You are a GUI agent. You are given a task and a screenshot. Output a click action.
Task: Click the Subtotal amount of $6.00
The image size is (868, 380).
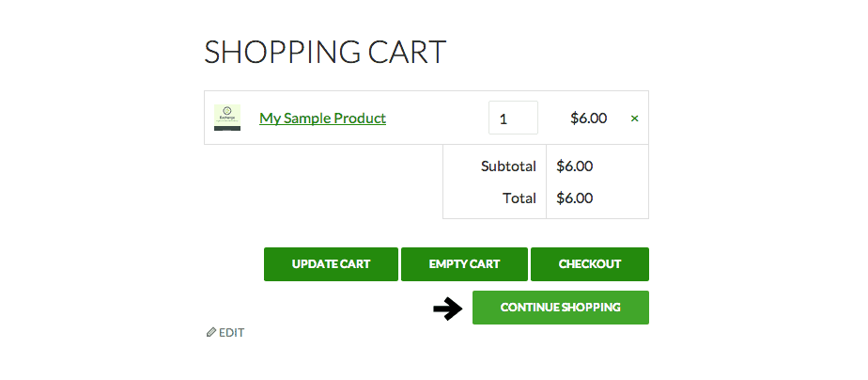click(575, 166)
